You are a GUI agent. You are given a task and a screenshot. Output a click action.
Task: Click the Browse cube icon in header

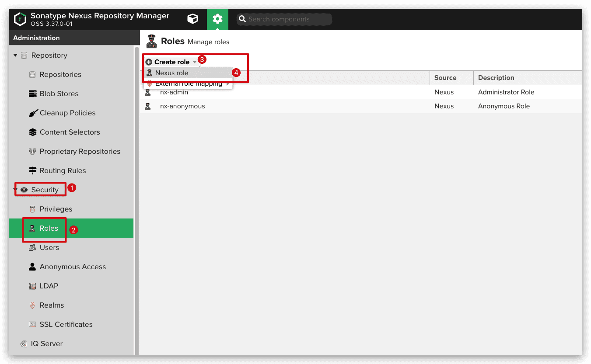192,19
